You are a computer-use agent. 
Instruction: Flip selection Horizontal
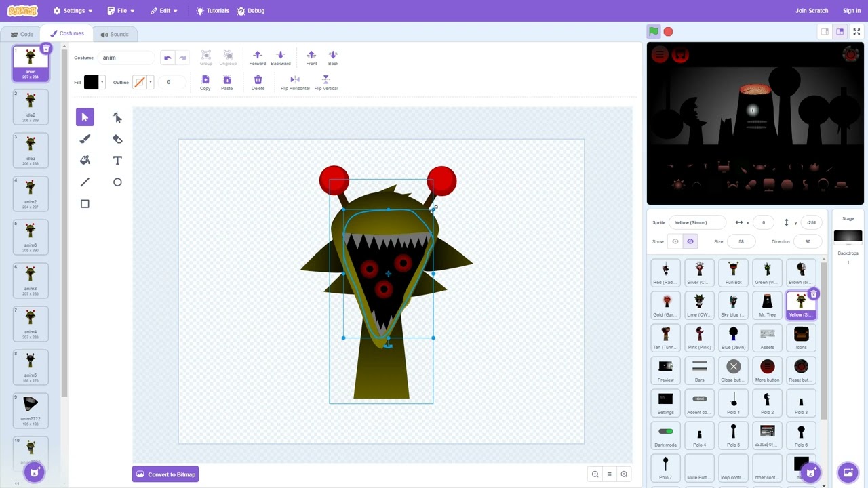pyautogui.click(x=295, y=83)
